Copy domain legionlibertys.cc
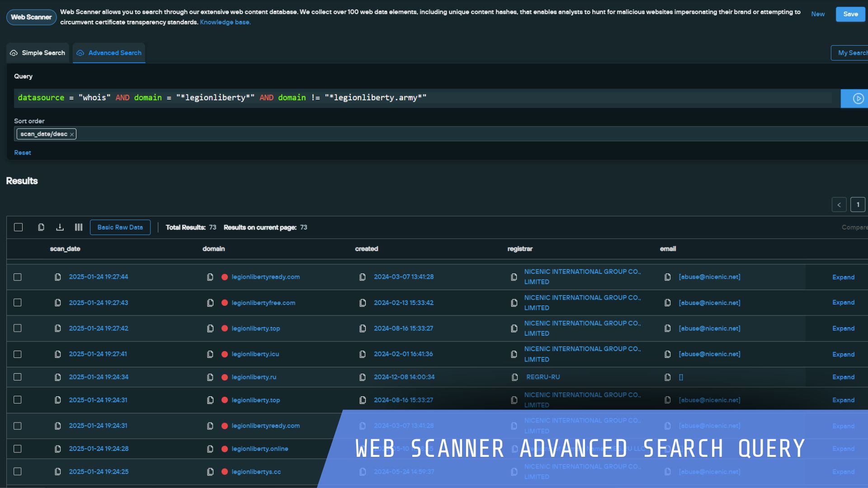Image resolution: width=868 pixels, height=488 pixels. pos(210,472)
